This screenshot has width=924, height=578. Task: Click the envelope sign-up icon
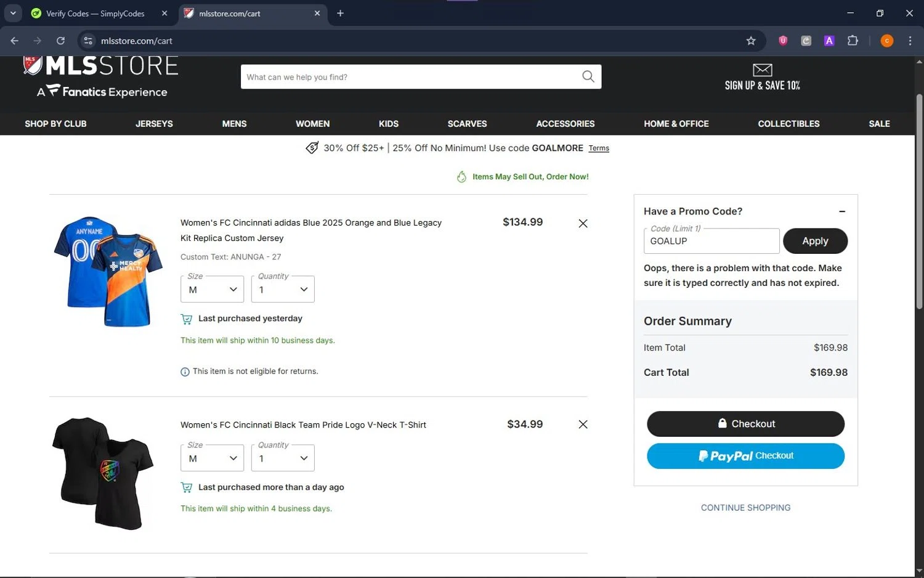click(x=762, y=70)
